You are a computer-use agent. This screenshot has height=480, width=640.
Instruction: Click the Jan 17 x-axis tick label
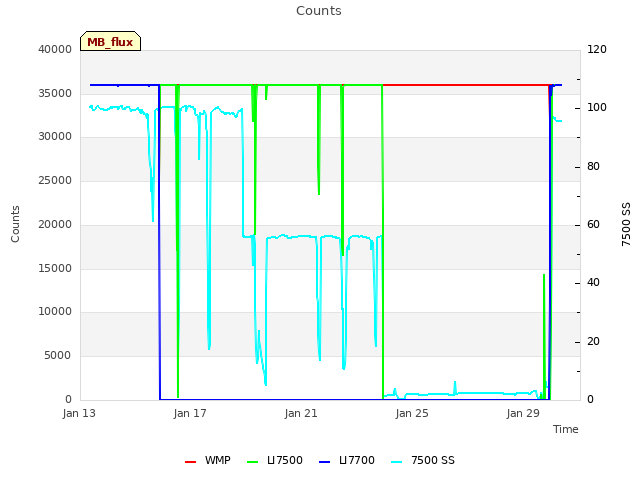click(190, 413)
